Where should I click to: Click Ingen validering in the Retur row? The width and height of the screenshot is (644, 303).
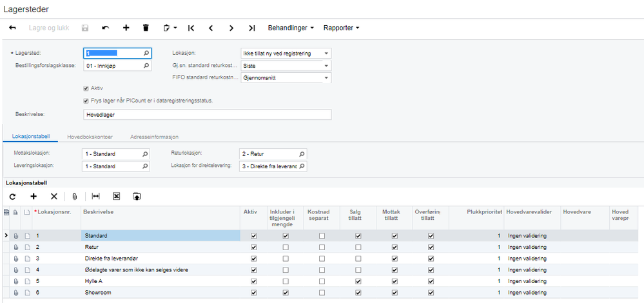pos(527,247)
